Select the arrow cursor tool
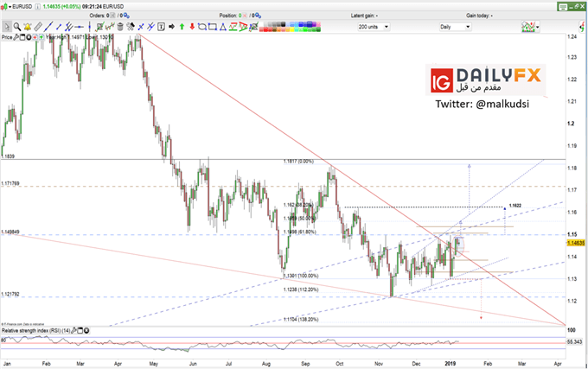Screen dimensions: 588x369 pyautogui.click(x=7, y=27)
